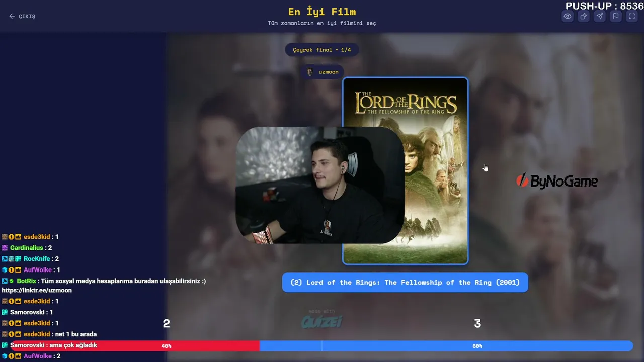
Task: Open the https://linktr.ee/uzmoon link in chat
Action: (37, 290)
